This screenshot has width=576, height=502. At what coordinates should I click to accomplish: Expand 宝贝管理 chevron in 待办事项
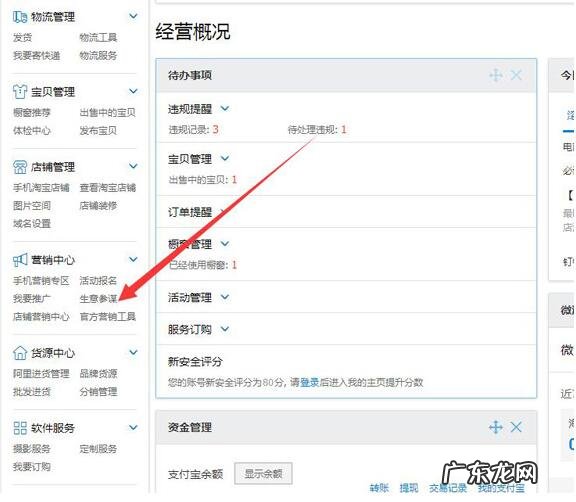click(225, 158)
